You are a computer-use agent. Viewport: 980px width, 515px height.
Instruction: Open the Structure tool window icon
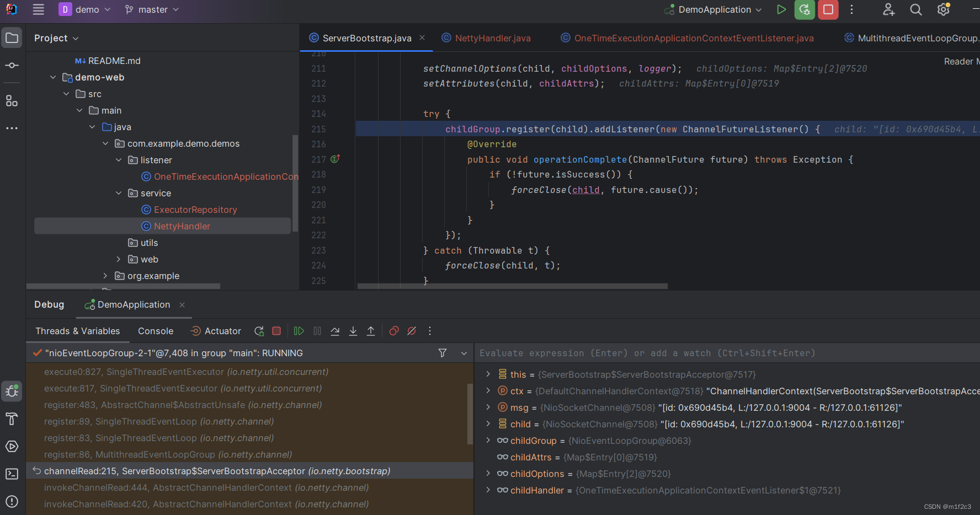click(12, 101)
